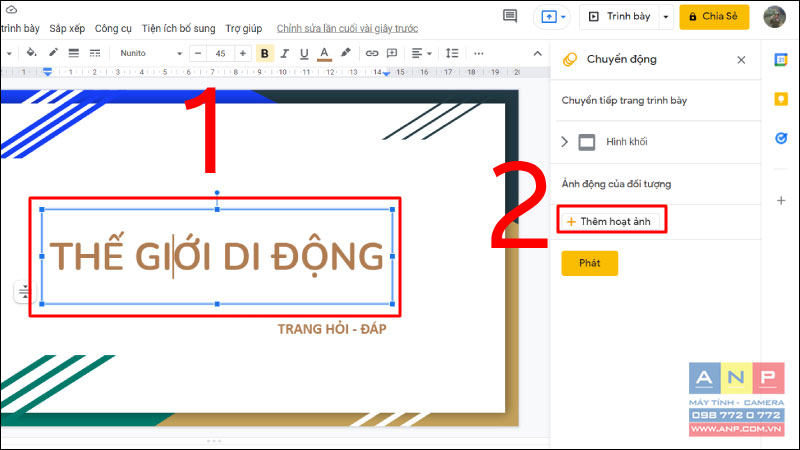Click the Chia Sẻ share button
Viewport: 800px width, 450px height.
click(714, 17)
